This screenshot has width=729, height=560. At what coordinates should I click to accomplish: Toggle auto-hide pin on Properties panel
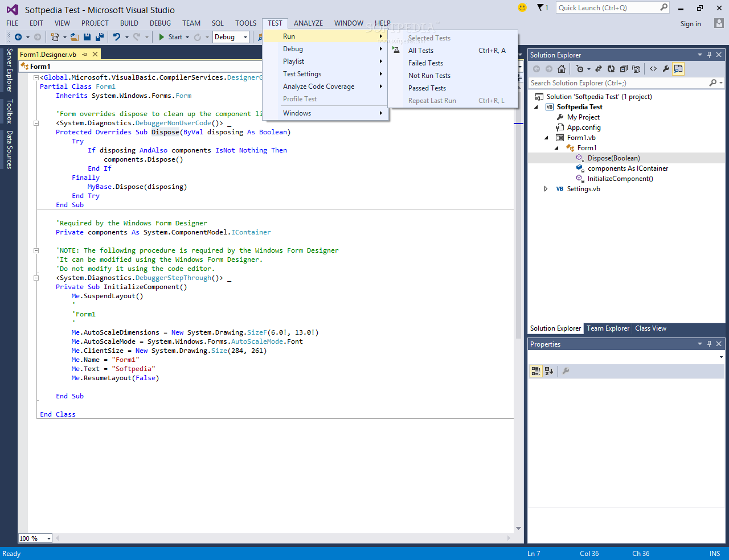[709, 344]
